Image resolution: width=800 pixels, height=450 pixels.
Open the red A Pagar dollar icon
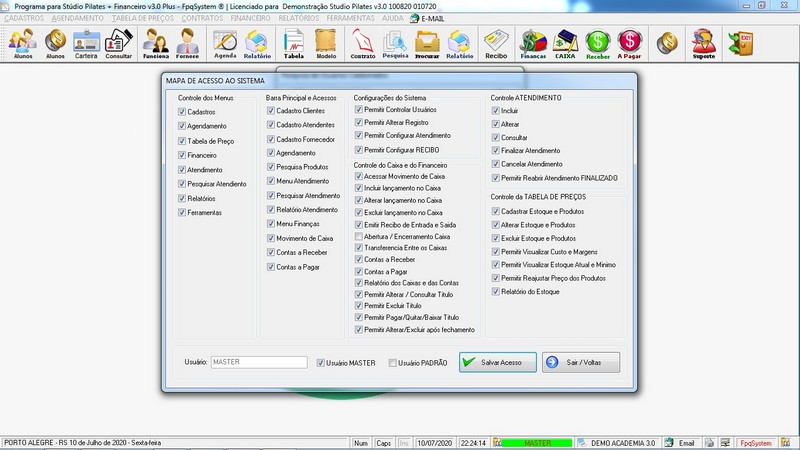point(630,44)
